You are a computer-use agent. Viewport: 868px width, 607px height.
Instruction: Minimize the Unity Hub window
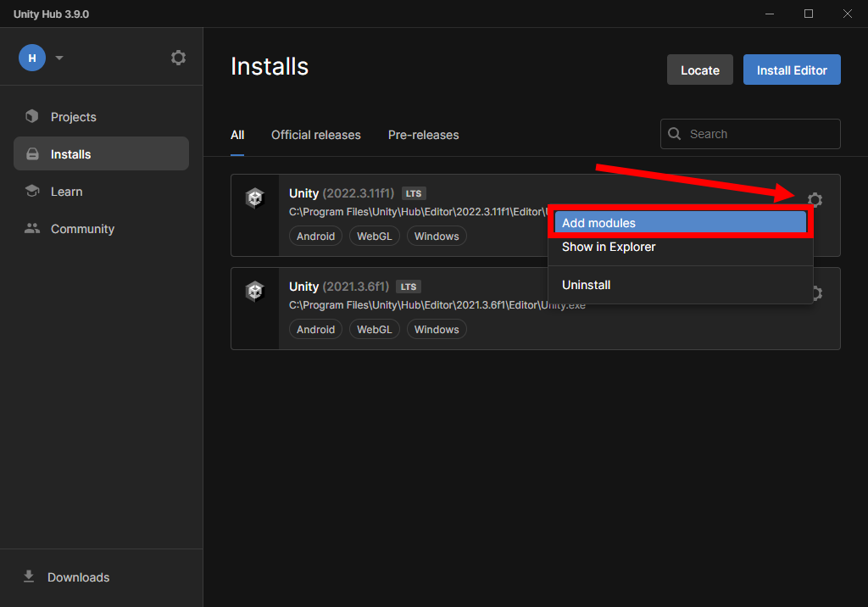770,14
